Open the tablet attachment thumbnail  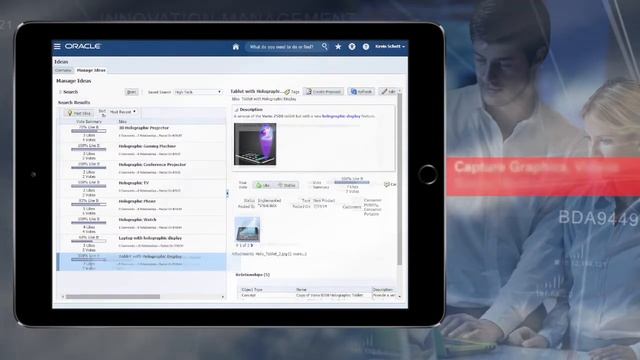point(247,229)
